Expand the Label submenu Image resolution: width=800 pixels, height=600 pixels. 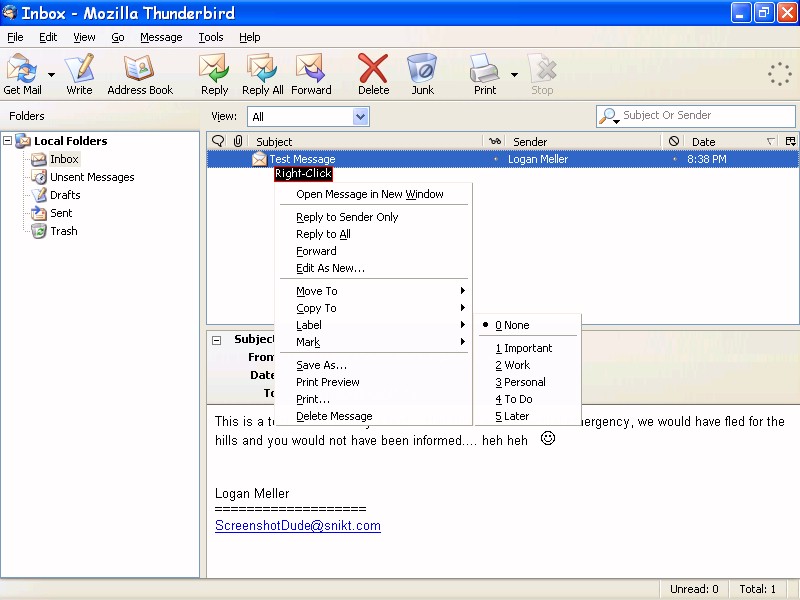[373, 325]
